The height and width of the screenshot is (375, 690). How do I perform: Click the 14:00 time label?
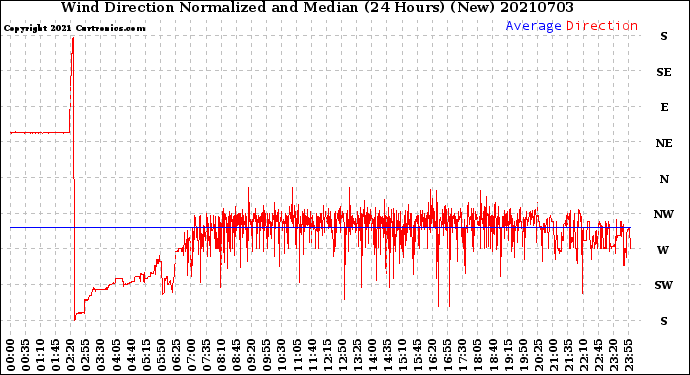point(372,356)
